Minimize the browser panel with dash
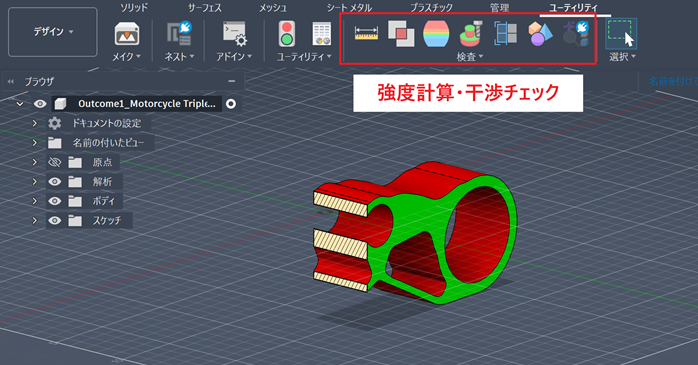Image resolution: width=698 pixels, height=365 pixels. 231,81
